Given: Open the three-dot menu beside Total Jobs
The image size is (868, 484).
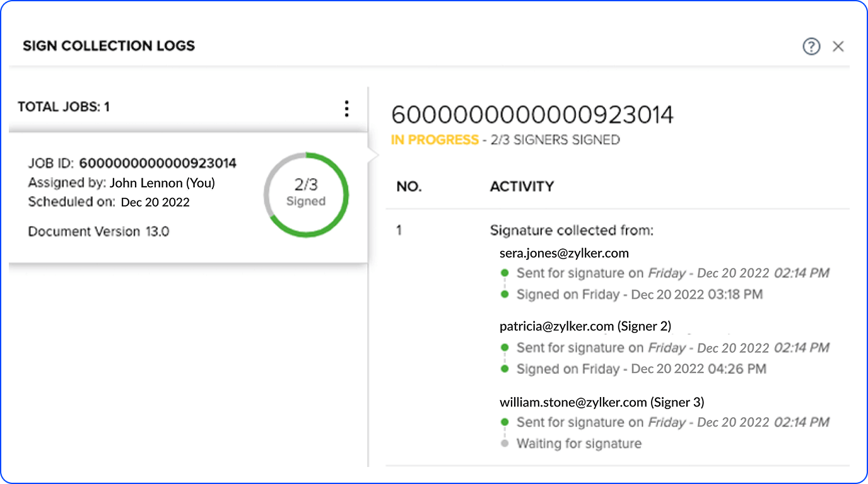Looking at the screenshot, I should coord(346,108).
